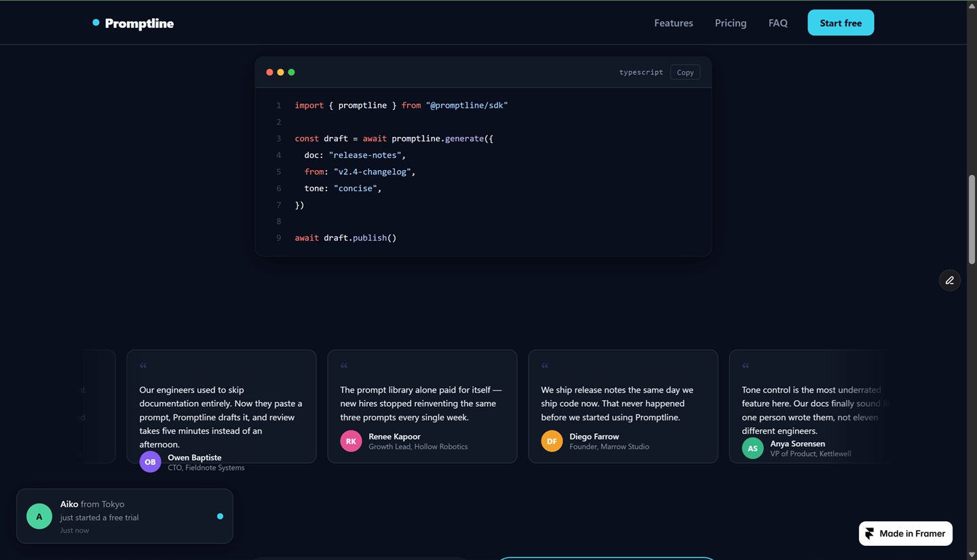
Task: Click the page scrollbar thumb
Action: pyautogui.click(x=972, y=219)
